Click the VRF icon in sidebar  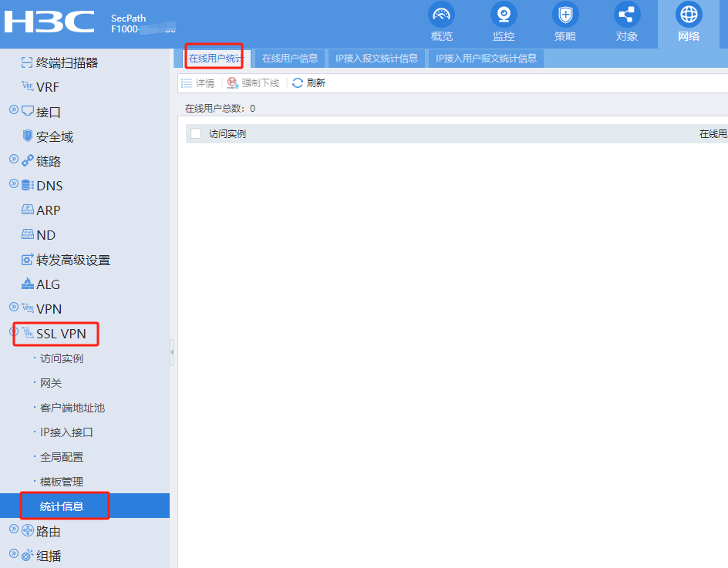28,86
